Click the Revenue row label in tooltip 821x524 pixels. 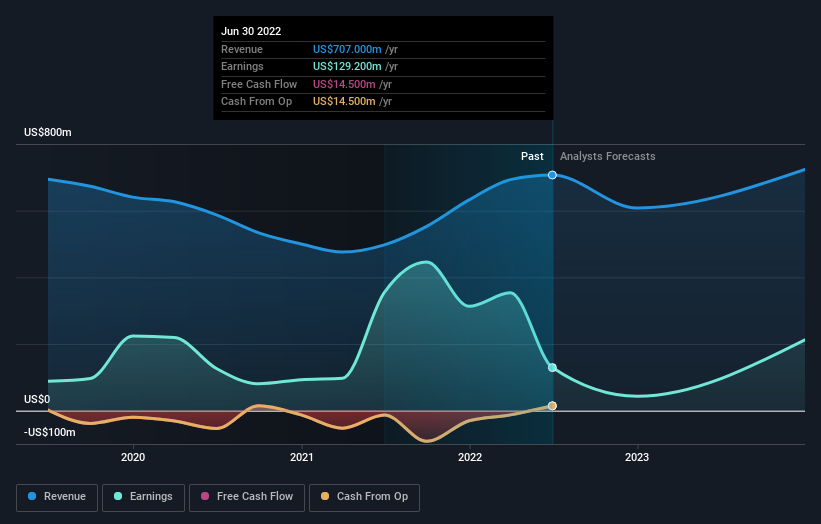(x=242, y=49)
